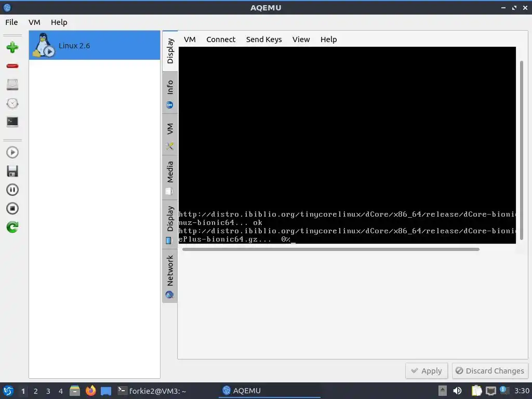Click the red minus delete VM icon
Image resolution: width=532 pixels, height=399 pixels.
click(12, 66)
